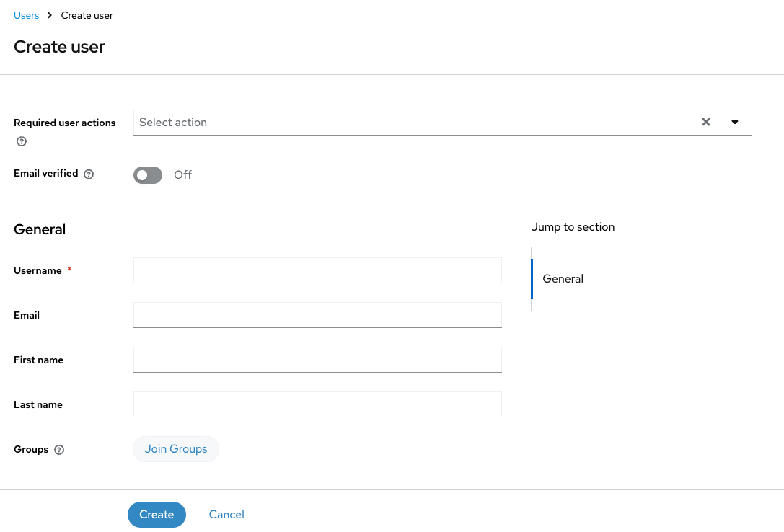Click the Off label beside Email verified switch
784x532 pixels.
coord(182,175)
